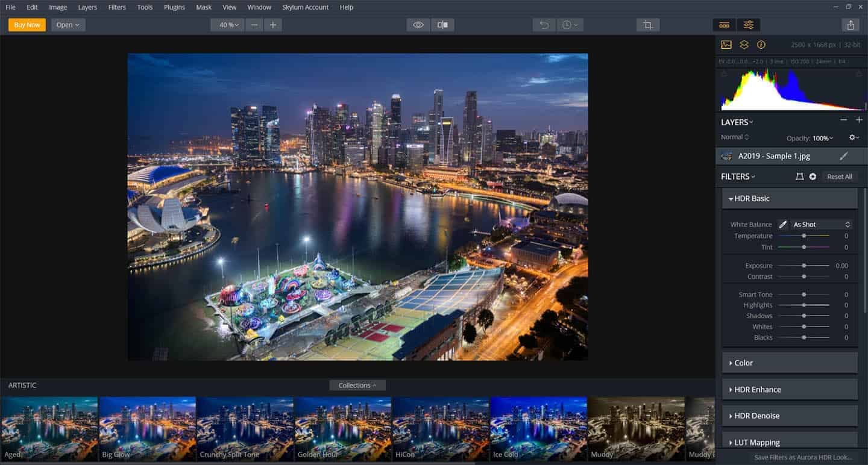The image size is (868, 465).
Task: Show the image info icon
Action: click(761, 45)
